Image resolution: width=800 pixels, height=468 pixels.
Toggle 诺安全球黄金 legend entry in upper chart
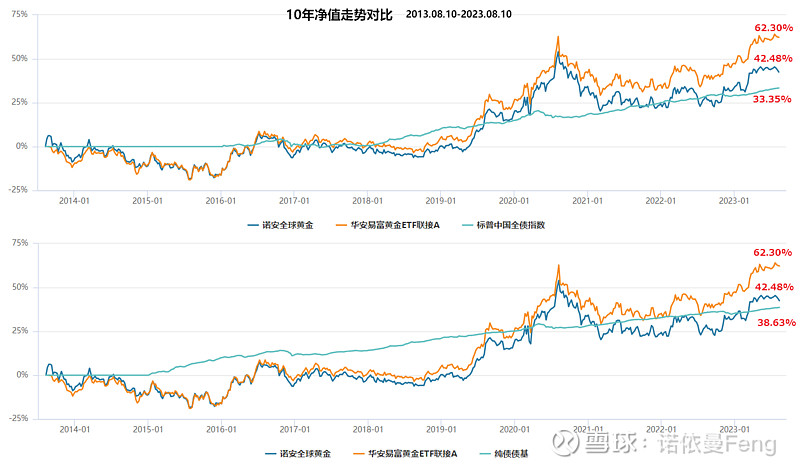point(281,225)
